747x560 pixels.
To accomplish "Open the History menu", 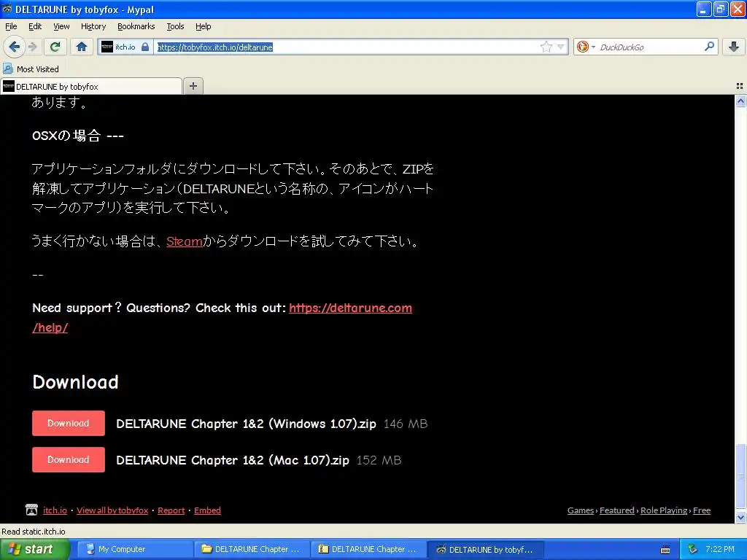I will [93, 26].
